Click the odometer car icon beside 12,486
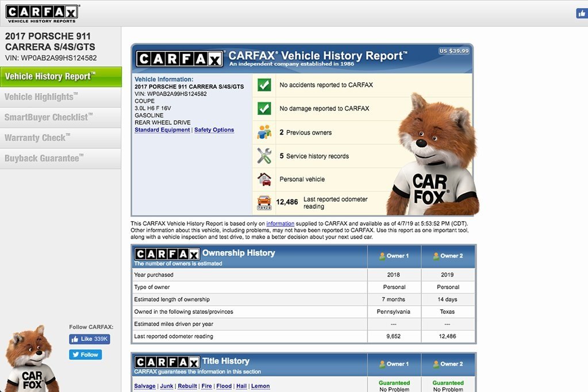Image resolution: width=588 pixels, height=392 pixels. tap(264, 202)
